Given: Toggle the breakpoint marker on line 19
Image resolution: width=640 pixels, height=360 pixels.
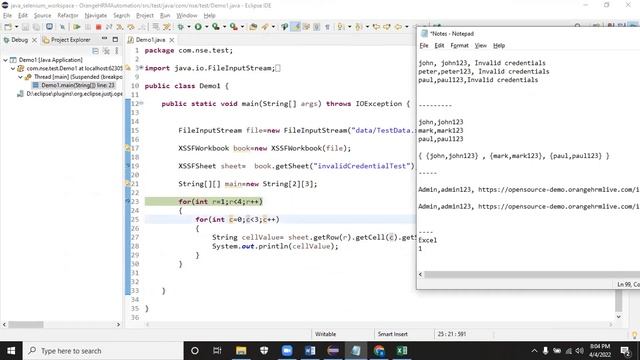Looking at the screenshot, I should pyautogui.click(x=128, y=166).
